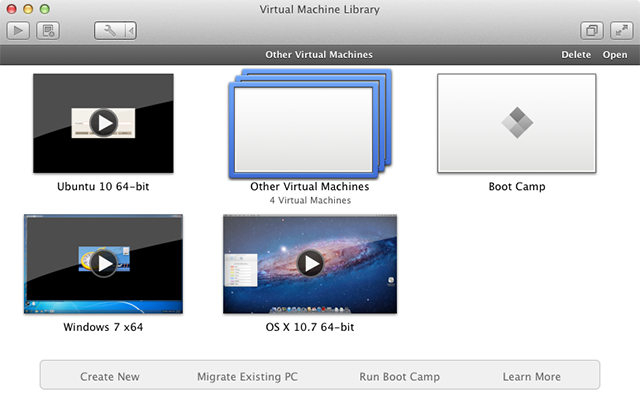The image size is (640, 397).
Task: Click the Boot Camp diamond logo
Action: click(x=517, y=123)
